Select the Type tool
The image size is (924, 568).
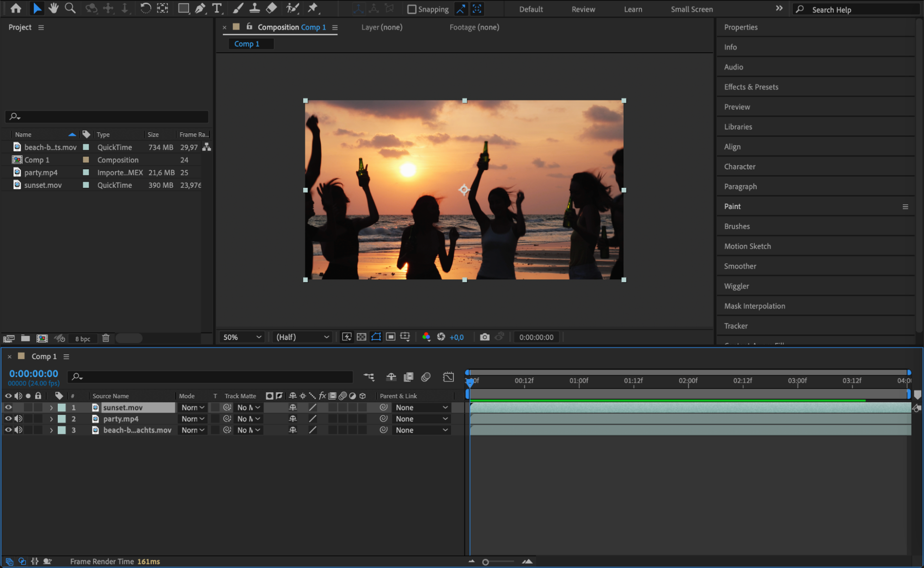pyautogui.click(x=216, y=8)
